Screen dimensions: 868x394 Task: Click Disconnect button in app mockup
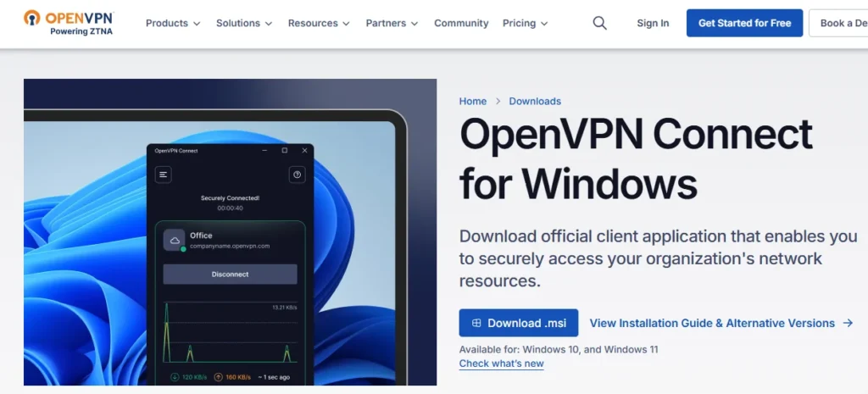[230, 274]
